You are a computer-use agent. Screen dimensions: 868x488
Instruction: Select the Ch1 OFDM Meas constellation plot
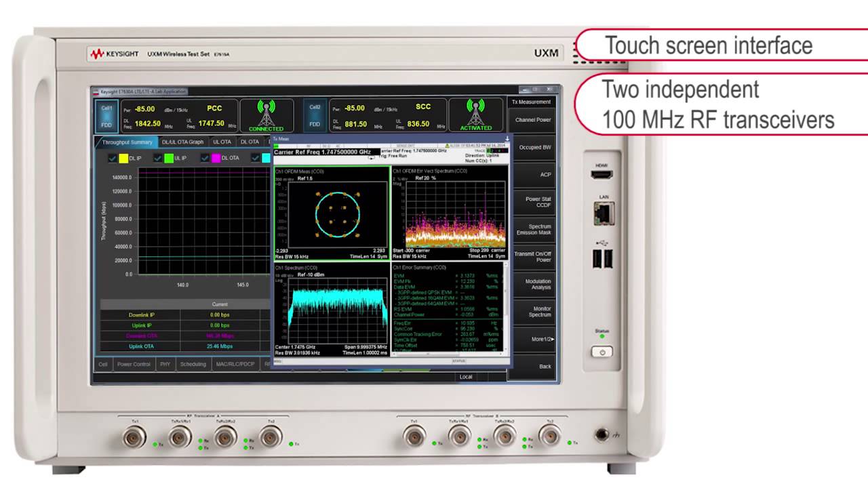331,213
